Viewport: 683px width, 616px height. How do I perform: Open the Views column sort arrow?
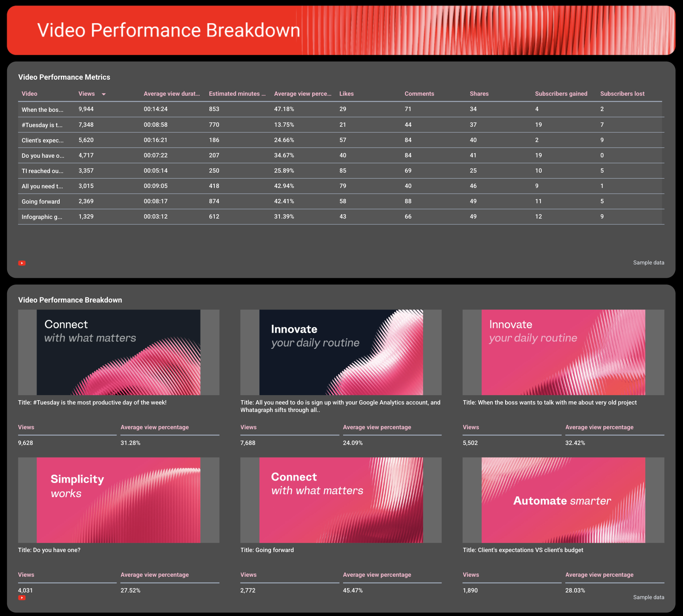point(104,94)
